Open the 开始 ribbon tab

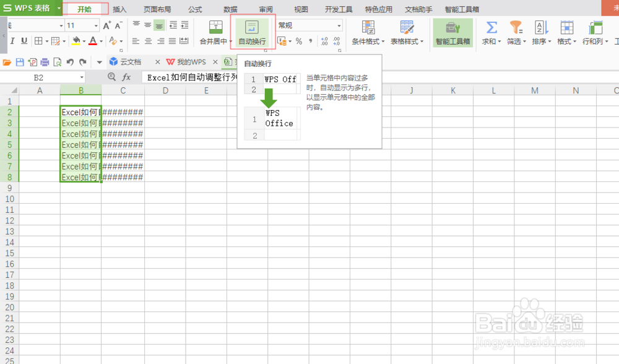(85, 9)
